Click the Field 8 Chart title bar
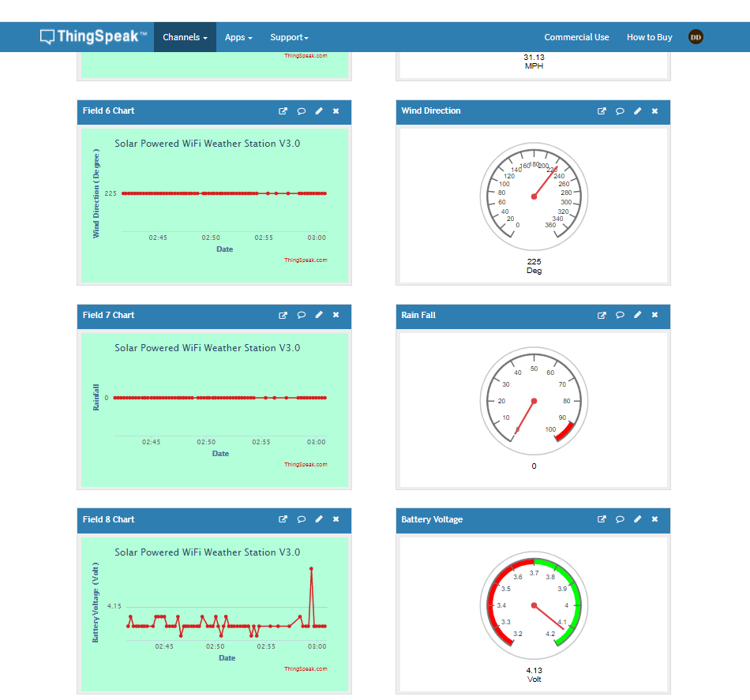Screen dimensions: 750x700 (174, 520)
